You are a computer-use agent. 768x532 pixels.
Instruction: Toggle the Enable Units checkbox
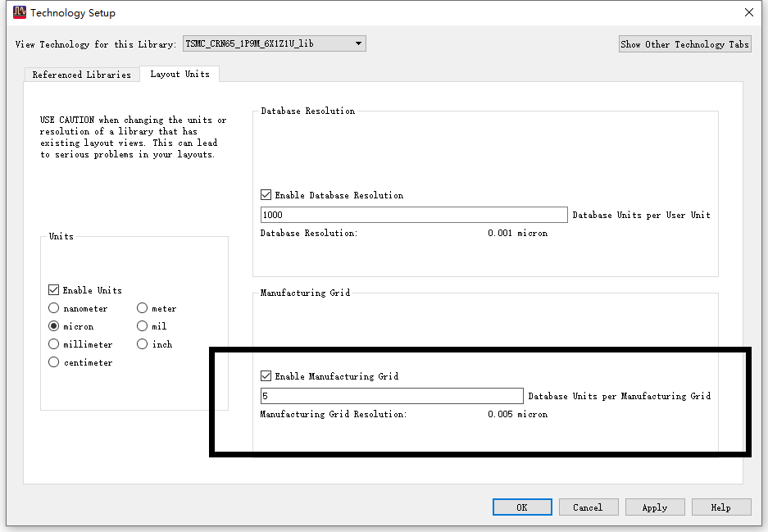pyautogui.click(x=54, y=290)
